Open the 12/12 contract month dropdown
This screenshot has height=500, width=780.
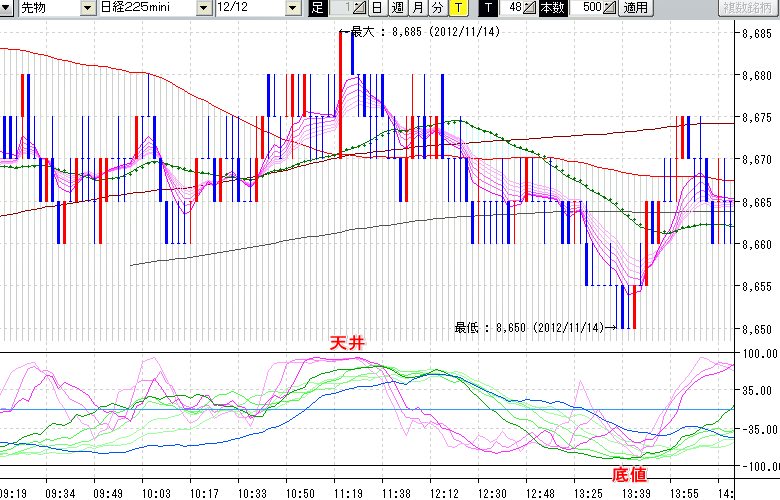(x=292, y=8)
